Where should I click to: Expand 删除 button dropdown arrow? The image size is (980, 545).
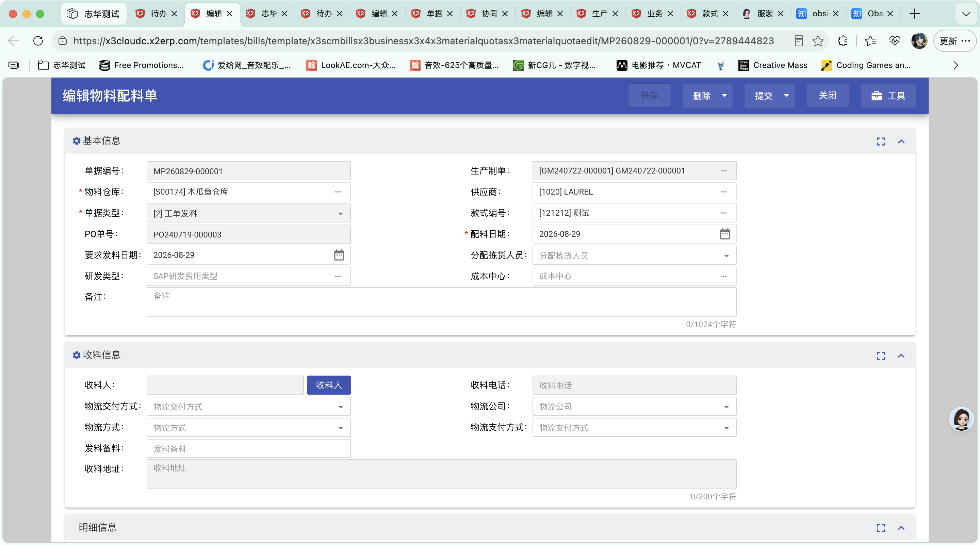[724, 96]
